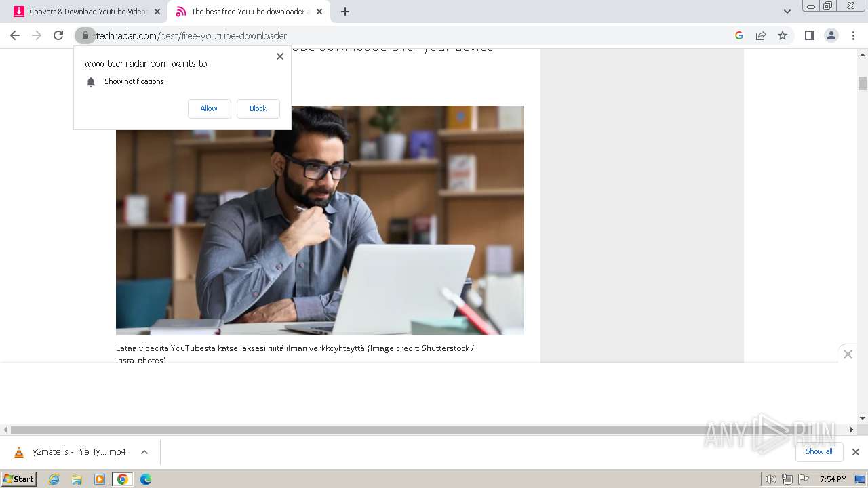Close the best free YouTube downloader tab

[319, 12]
